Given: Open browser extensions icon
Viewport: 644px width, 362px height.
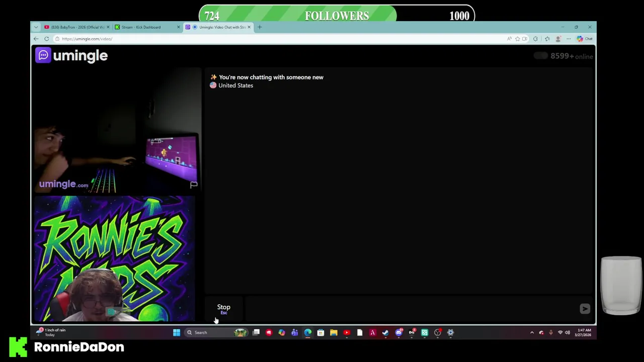Looking at the screenshot, I should pyautogui.click(x=535, y=39).
